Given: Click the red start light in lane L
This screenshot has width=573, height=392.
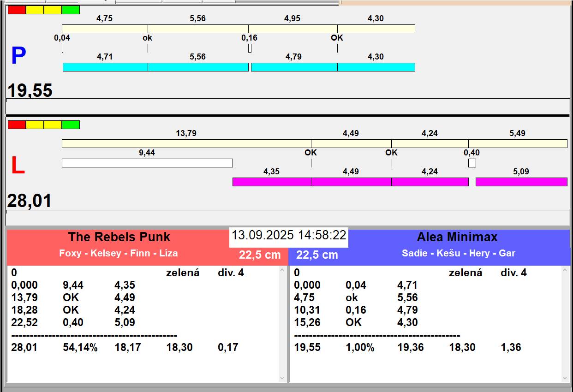Looking at the screenshot, I should coord(17,125).
